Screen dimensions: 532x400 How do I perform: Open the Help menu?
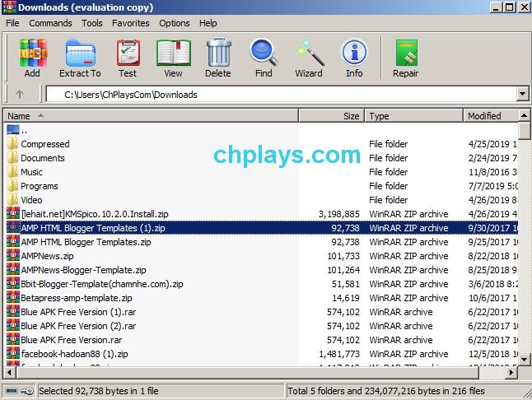208,23
